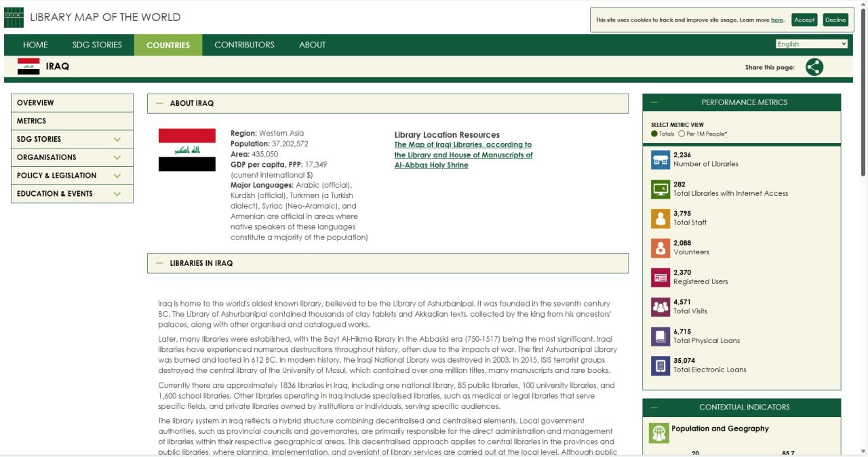Click the 'Area: 435,050' line

(x=254, y=154)
